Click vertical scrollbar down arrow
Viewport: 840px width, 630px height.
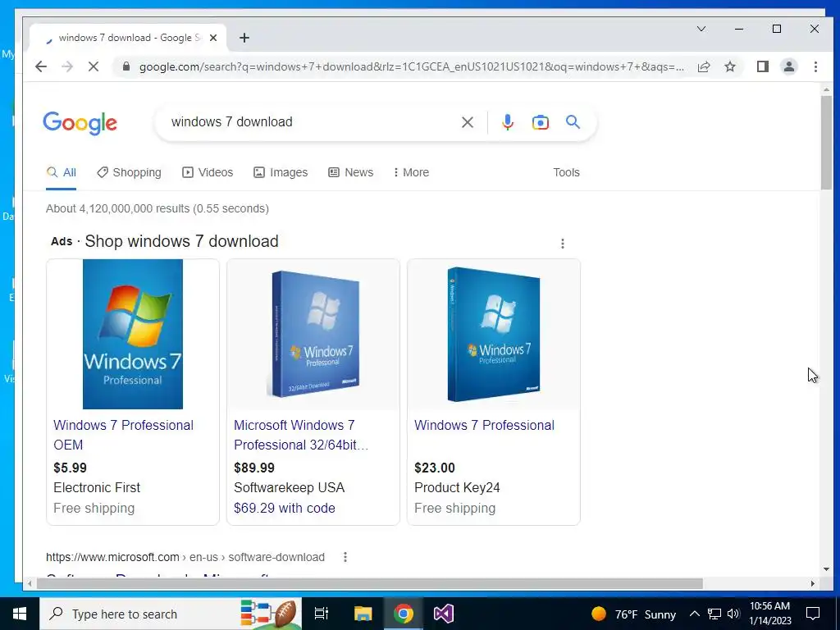[x=826, y=569]
